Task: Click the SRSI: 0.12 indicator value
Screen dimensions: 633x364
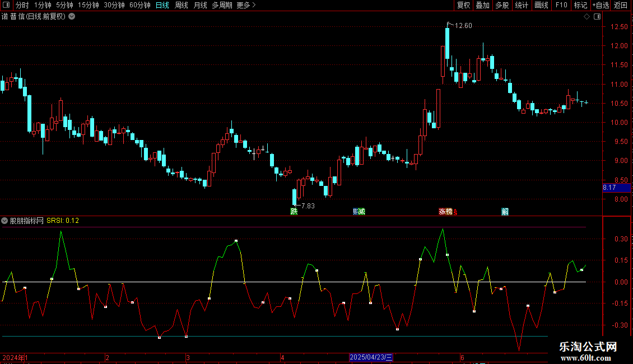Action: point(63,221)
